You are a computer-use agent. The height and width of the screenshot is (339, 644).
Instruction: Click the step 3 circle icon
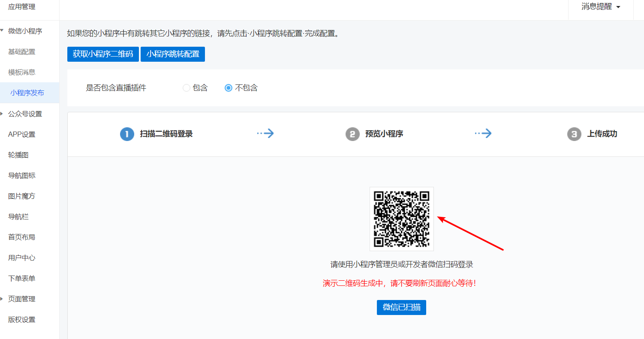tap(574, 134)
